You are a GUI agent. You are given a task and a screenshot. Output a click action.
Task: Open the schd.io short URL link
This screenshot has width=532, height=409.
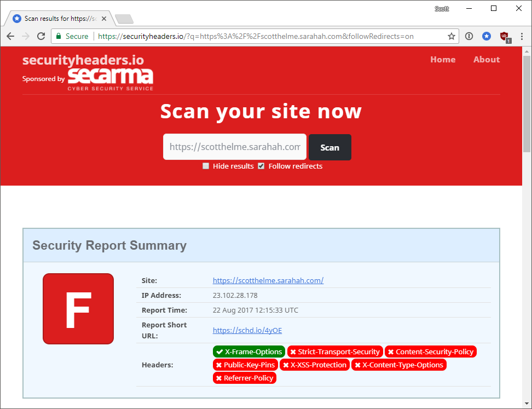click(x=247, y=330)
